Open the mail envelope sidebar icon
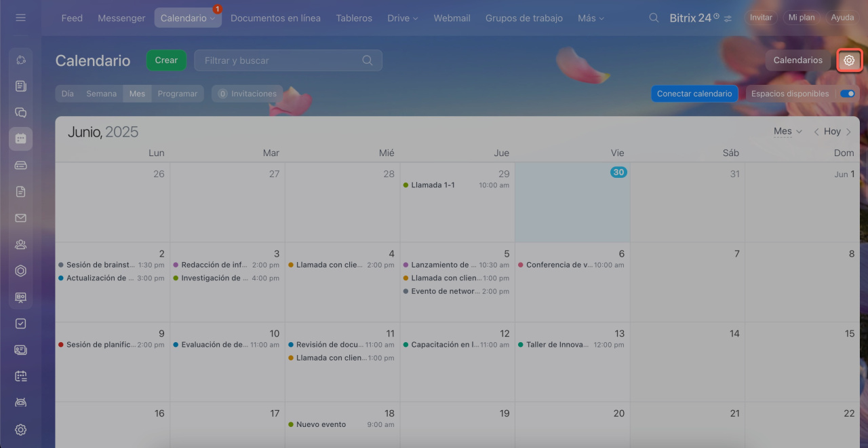 [x=20, y=218]
